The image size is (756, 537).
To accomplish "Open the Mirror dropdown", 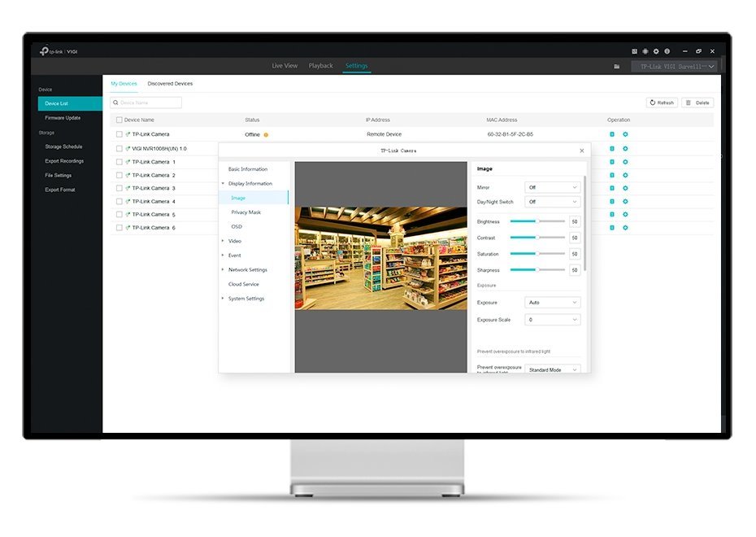I will click(553, 187).
